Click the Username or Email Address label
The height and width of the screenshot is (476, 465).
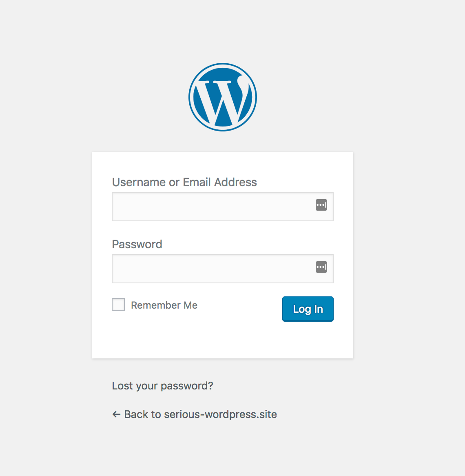click(x=184, y=182)
